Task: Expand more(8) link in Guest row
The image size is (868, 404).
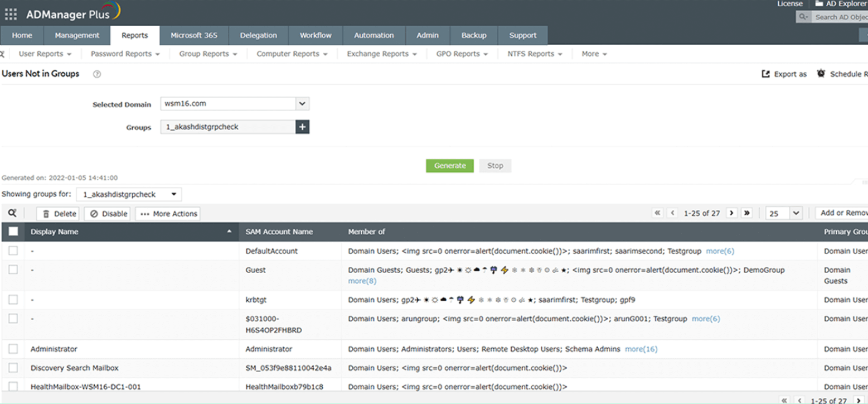Action: (362, 281)
